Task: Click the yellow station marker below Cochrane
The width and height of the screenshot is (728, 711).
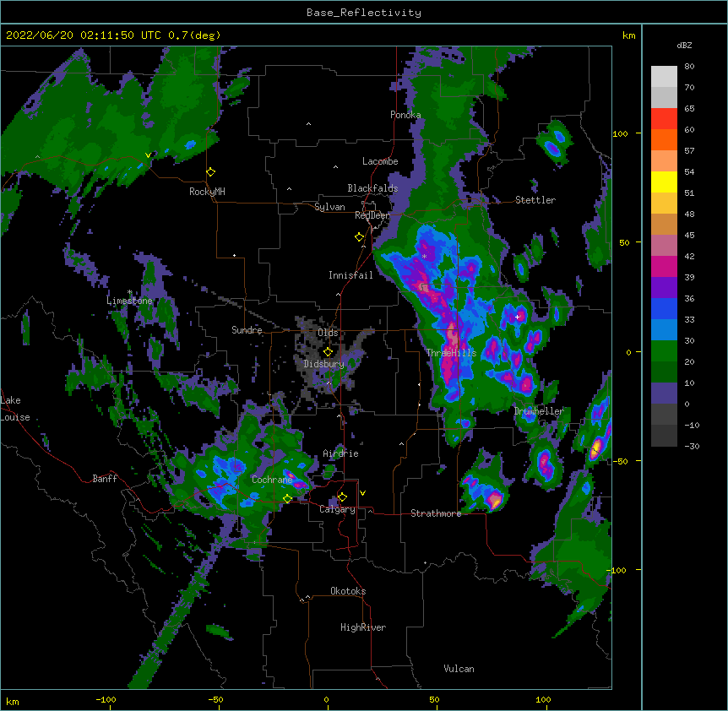Action: click(x=288, y=498)
